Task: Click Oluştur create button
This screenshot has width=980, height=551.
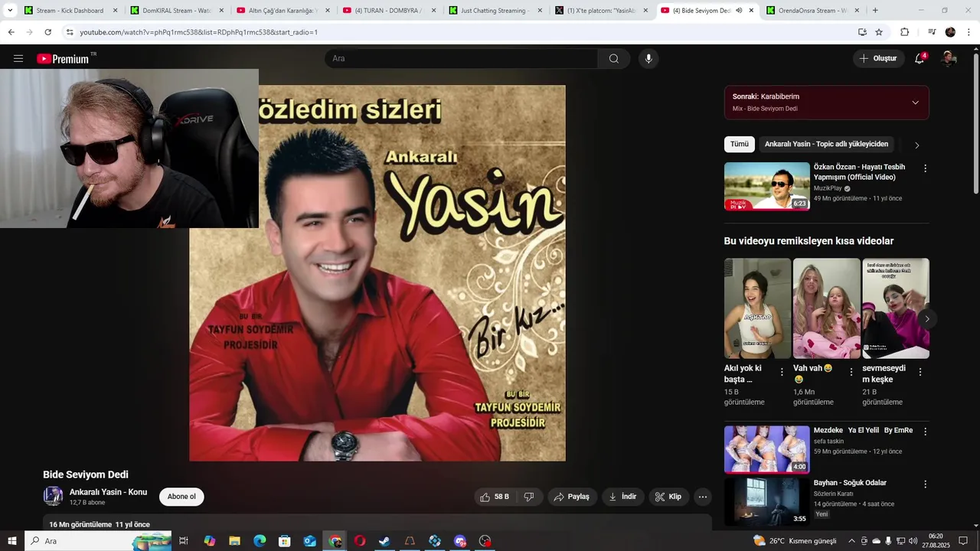Action: click(x=878, y=59)
